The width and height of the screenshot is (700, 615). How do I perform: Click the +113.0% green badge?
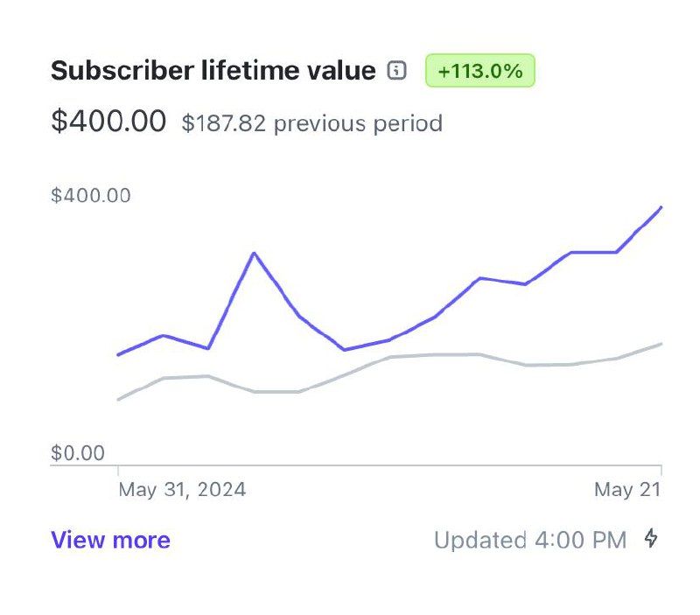pos(479,71)
